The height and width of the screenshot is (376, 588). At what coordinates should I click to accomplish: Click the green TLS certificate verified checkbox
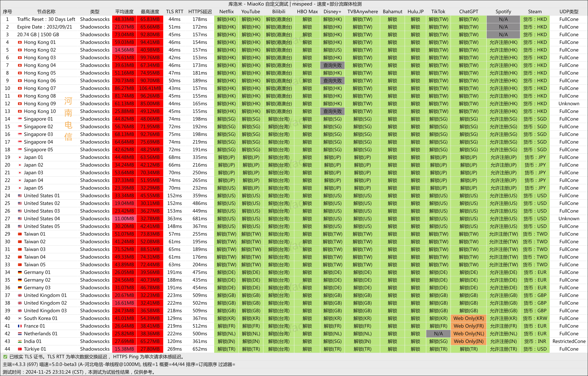[5, 357]
